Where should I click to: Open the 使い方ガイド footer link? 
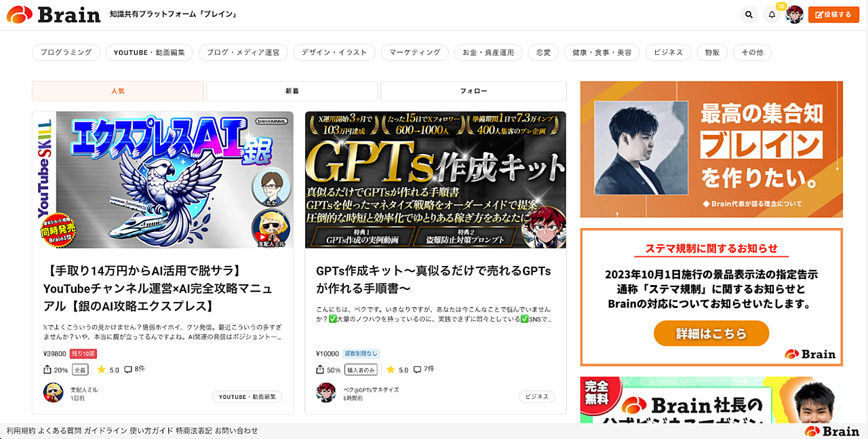pos(151,431)
